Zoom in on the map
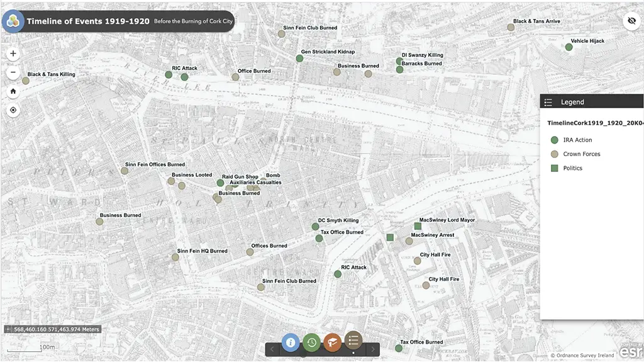This screenshot has width=644, height=362. tap(13, 54)
